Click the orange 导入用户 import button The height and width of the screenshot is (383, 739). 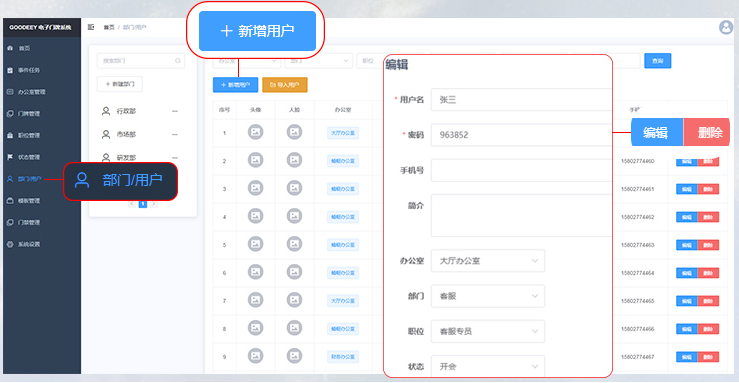pyautogui.click(x=285, y=85)
